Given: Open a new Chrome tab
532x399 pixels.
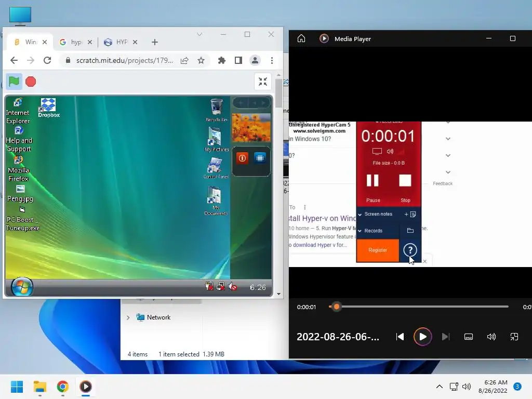Looking at the screenshot, I should [x=155, y=42].
